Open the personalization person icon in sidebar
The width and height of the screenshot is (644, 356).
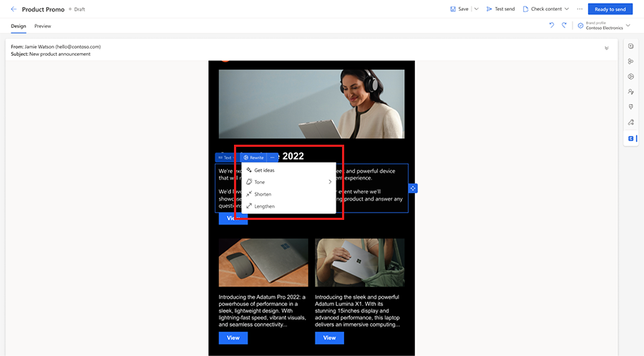point(631,92)
